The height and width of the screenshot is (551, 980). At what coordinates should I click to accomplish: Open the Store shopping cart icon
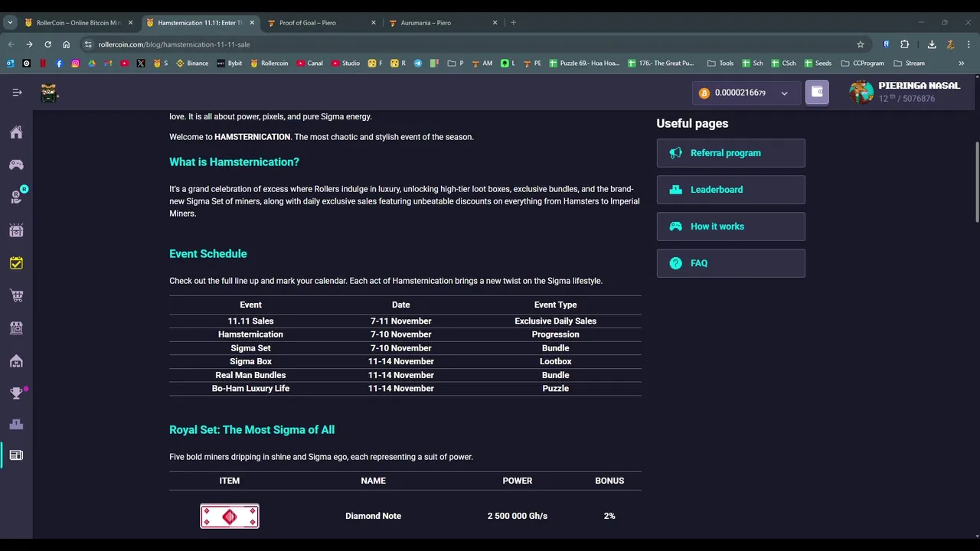coord(16,295)
